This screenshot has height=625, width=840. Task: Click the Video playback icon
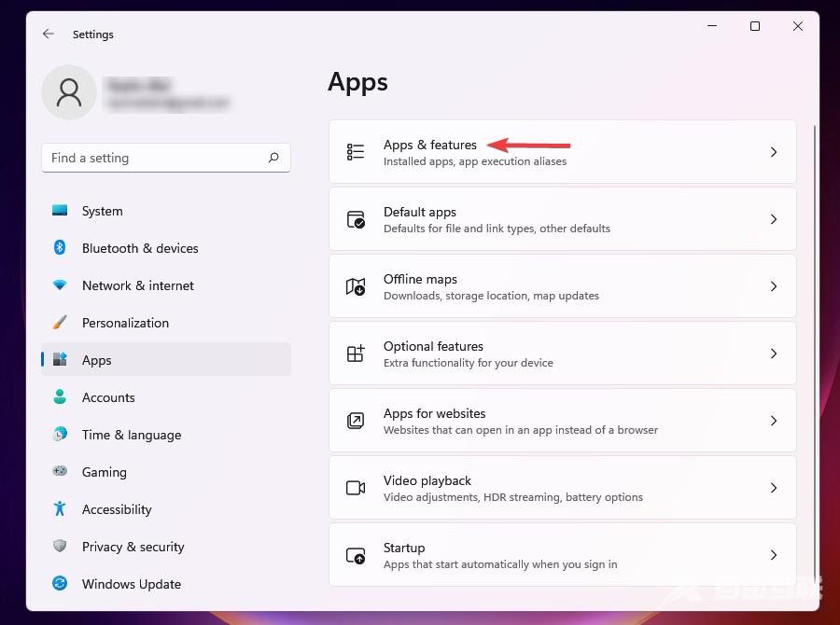pyautogui.click(x=355, y=487)
